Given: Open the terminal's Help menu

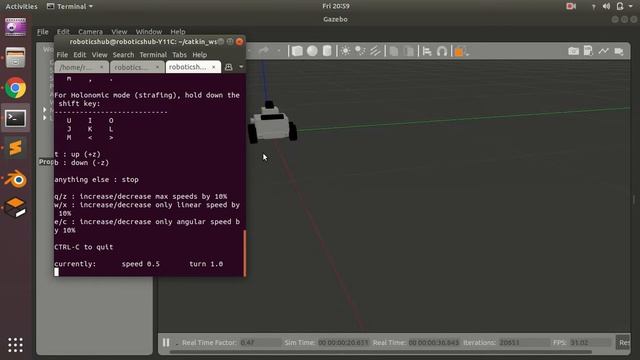Looking at the screenshot, I should coord(200,55).
